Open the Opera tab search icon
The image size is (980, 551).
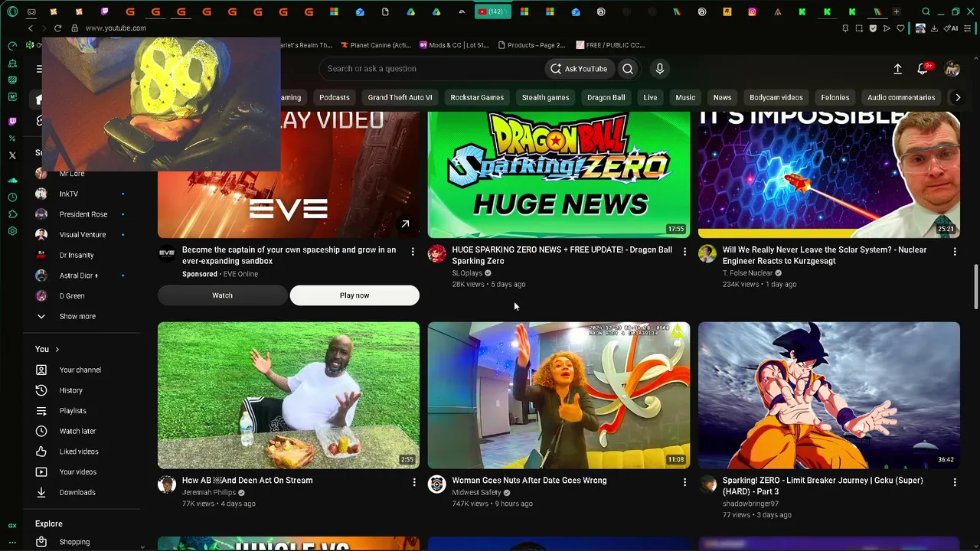pyautogui.click(x=926, y=11)
